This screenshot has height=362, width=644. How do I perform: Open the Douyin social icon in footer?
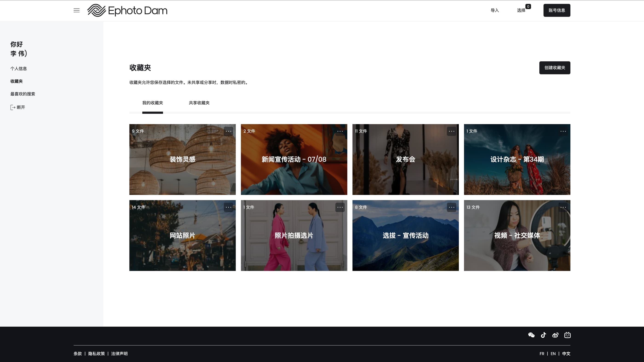click(x=543, y=335)
